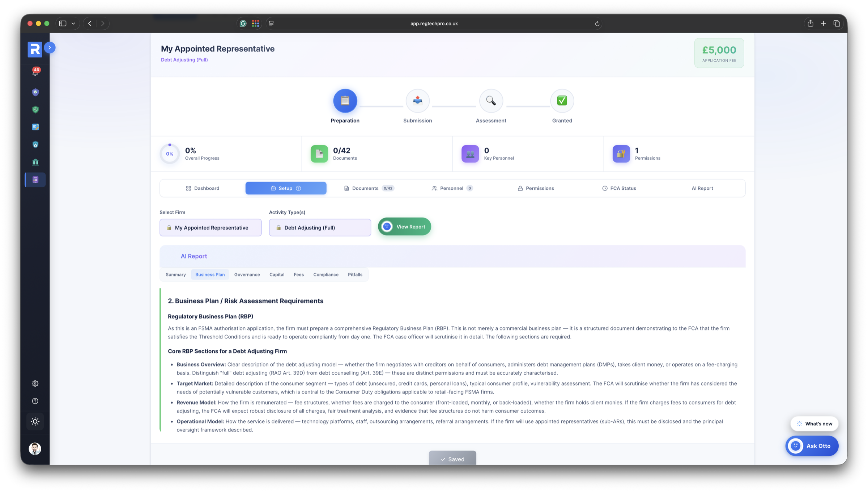Open the Documents 0/42 tab
The image size is (868, 492).
(x=369, y=188)
